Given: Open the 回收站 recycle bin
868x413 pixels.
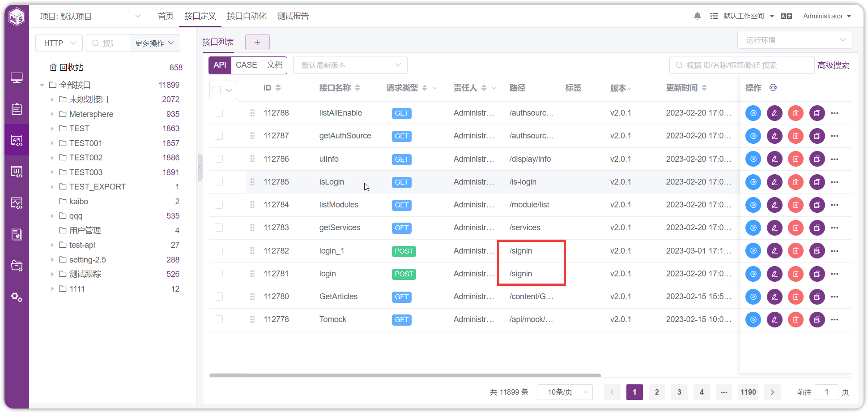Looking at the screenshot, I should pos(72,68).
